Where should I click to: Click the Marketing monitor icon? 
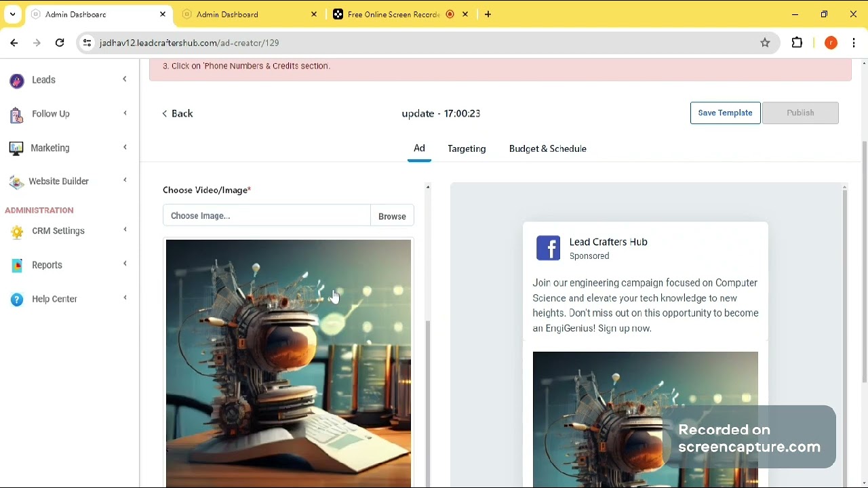[x=17, y=148]
